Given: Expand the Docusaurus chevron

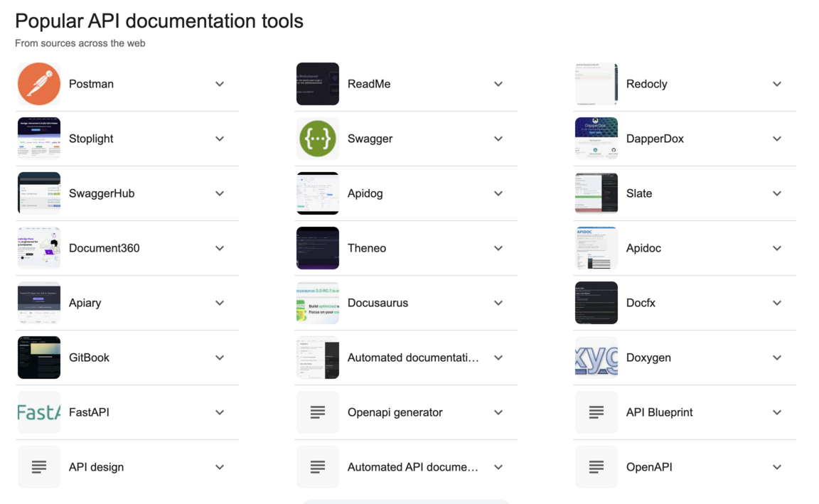Looking at the screenshot, I should coord(498,303).
